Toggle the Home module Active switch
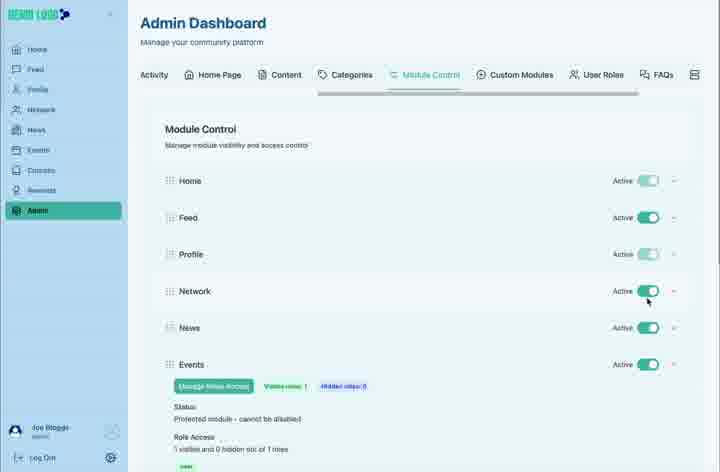This screenshot has width=720, height=472. click(648, 181)
